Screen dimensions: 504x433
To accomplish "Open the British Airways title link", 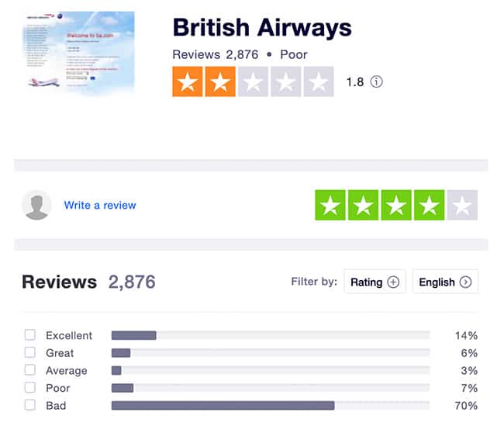I will [262, 28].
